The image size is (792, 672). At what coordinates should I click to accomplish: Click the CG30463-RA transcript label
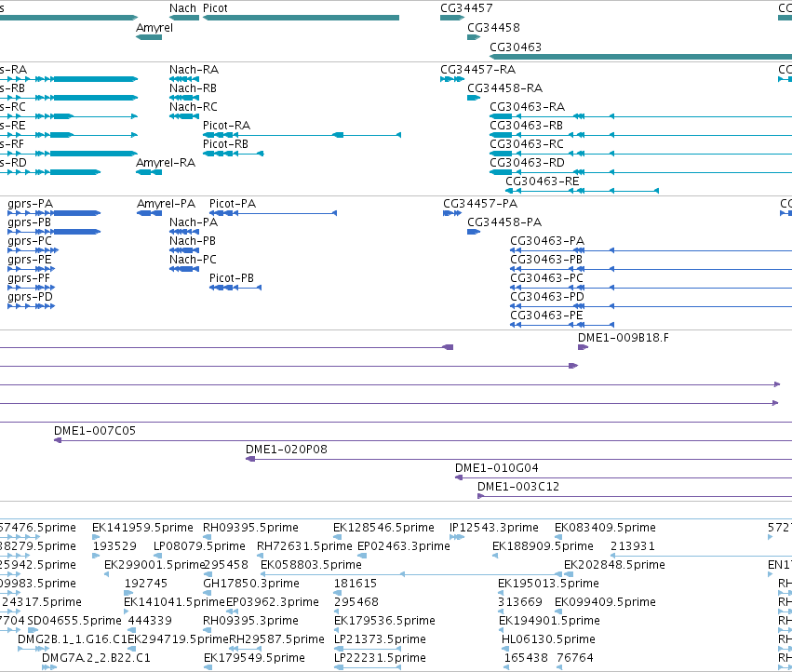point(528,107)
